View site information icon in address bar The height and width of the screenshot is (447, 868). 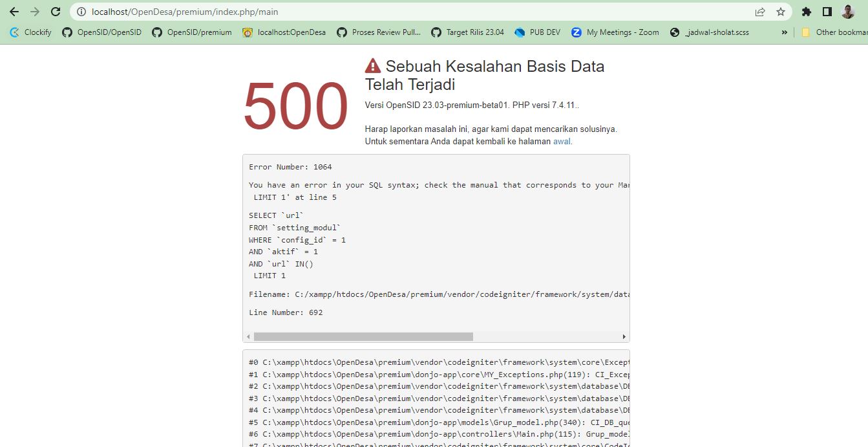point(81,12)
